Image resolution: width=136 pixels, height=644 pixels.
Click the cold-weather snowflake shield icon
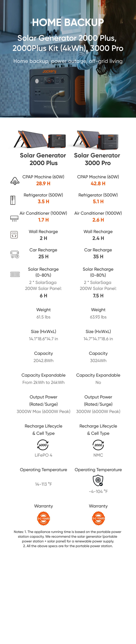[98, 480]
